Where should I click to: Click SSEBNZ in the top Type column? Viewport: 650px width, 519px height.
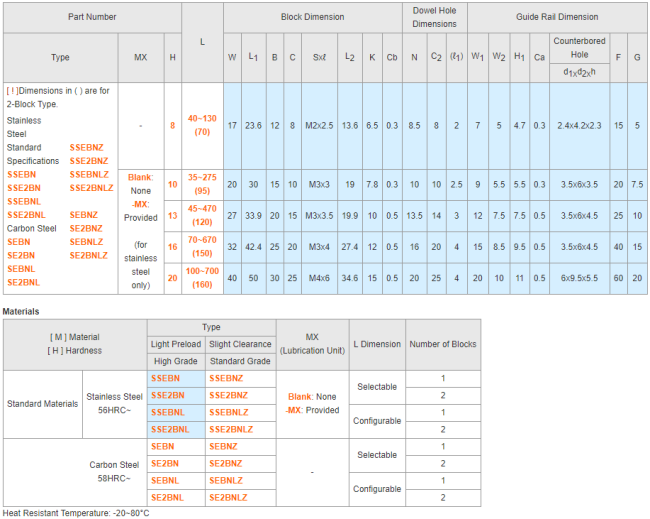[89, 147]
